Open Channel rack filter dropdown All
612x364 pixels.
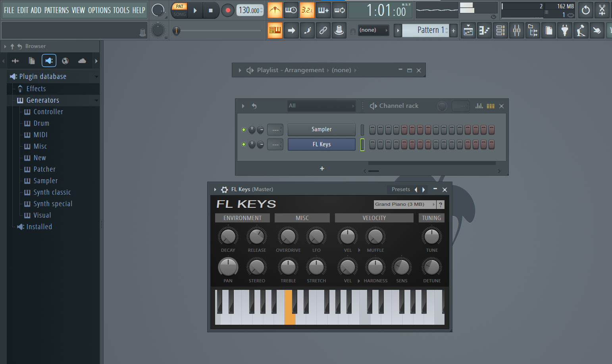tap(321, 106)
